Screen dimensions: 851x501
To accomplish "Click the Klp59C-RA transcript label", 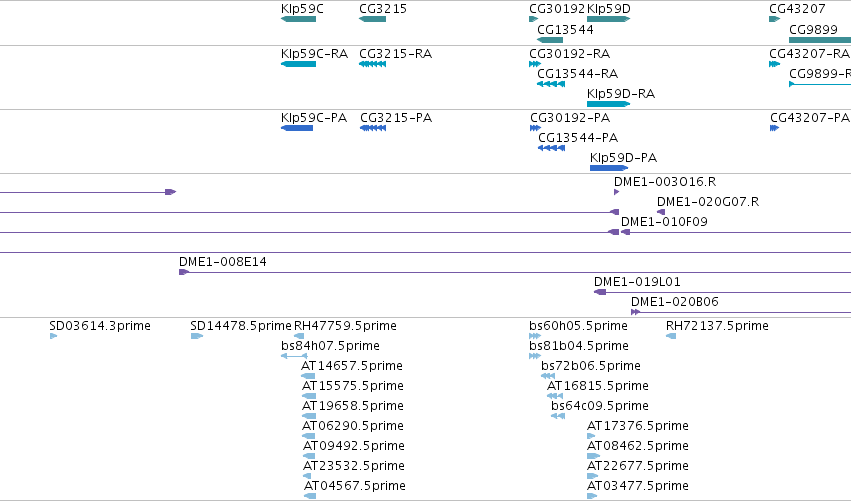I will [314, 54].
